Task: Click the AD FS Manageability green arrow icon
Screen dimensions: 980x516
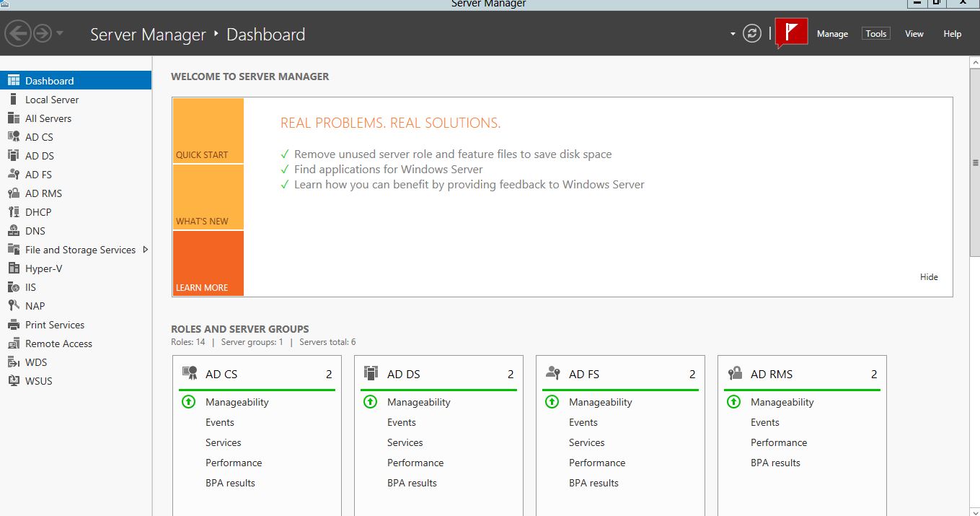Action: tap(552, 402)
